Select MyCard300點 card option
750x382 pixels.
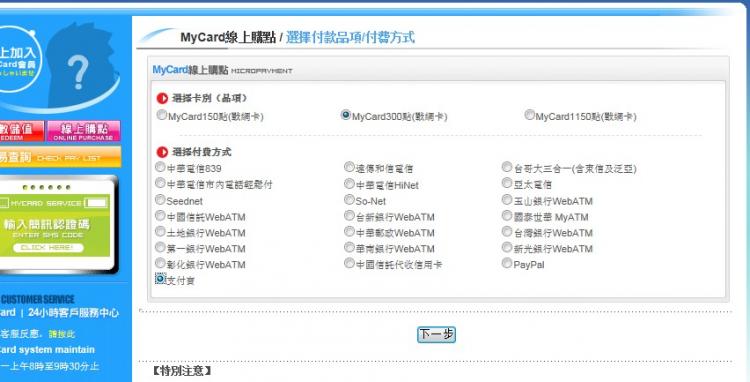pyautogui.click(x=346, y=115)
